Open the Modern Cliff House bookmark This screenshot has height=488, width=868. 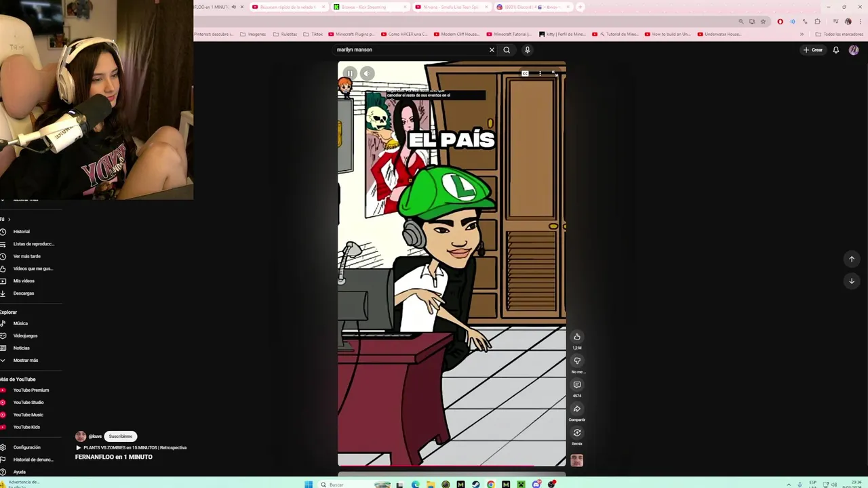(x=456, y=34)
